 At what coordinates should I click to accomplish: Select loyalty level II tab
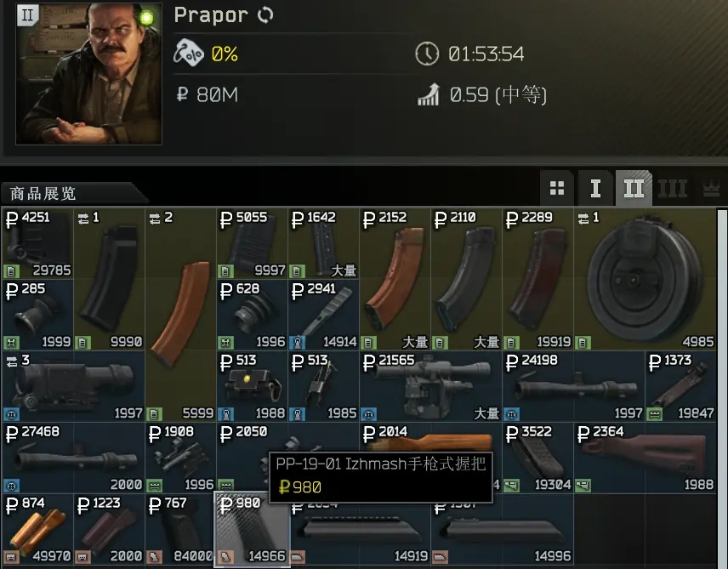tap(634, 188)
